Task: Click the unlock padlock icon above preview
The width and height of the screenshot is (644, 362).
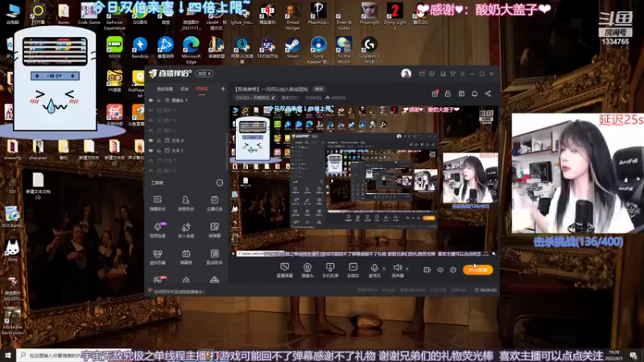Action: (448, 93)
